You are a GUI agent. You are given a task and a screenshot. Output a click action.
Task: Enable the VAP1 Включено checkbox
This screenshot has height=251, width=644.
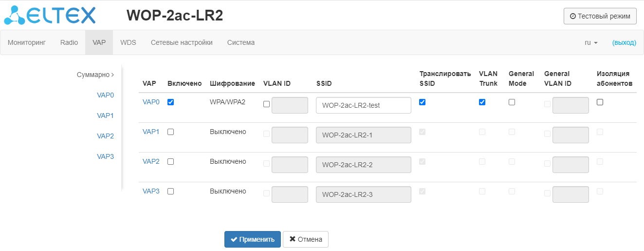170,132
